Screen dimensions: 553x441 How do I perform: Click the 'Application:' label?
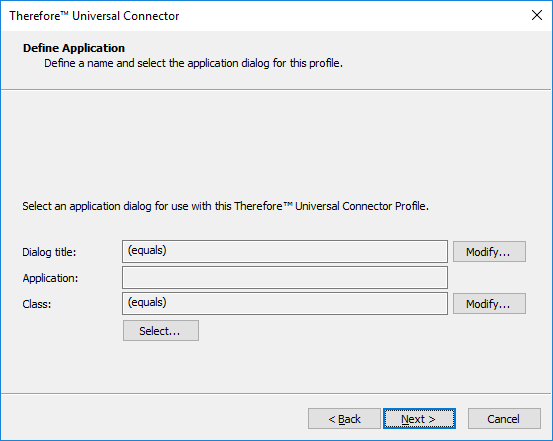click(50, 278)
